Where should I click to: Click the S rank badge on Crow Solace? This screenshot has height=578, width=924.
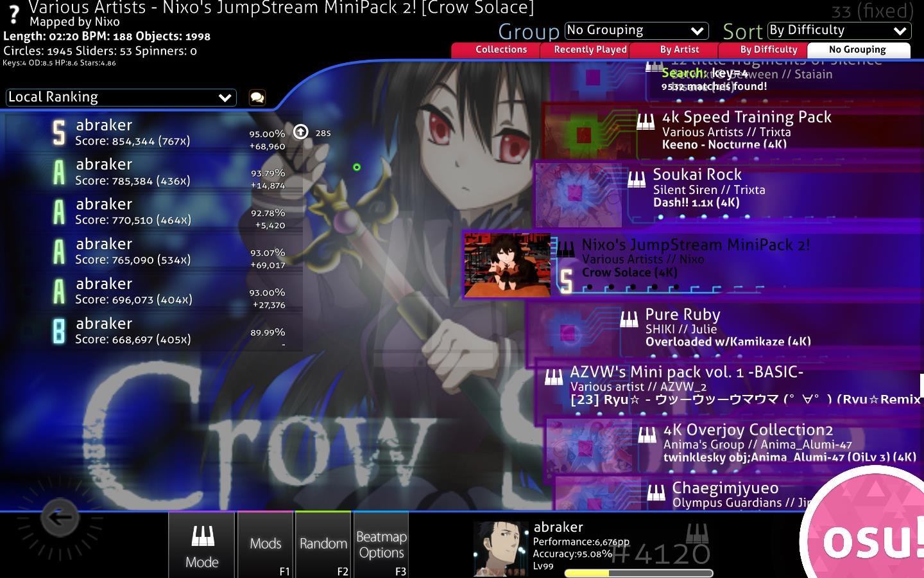point(566,282)
